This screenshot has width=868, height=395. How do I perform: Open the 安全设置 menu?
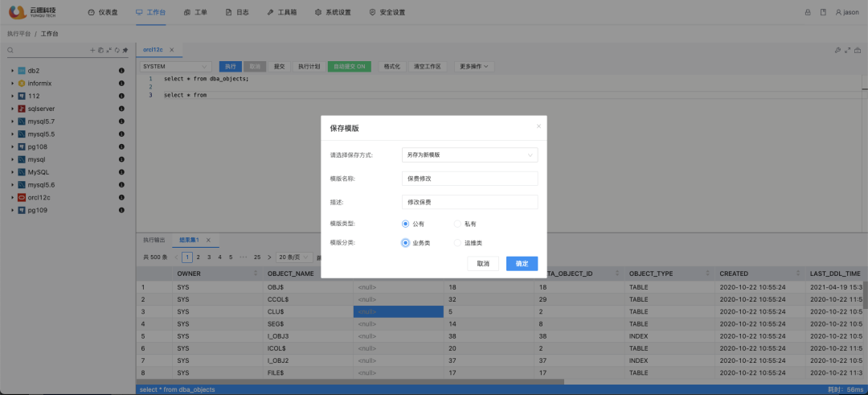[x=387, y=12]
